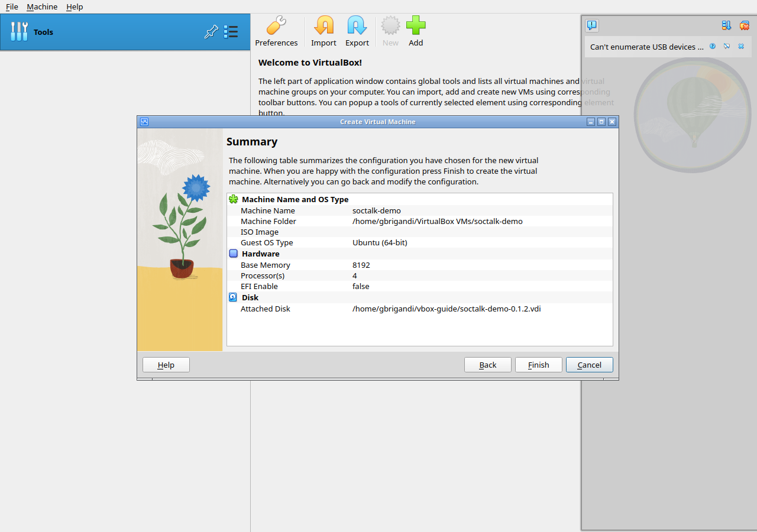This screenshot has height=532, width=757.
Task: Open the Tools list menu button
Action: coord(231,32)
